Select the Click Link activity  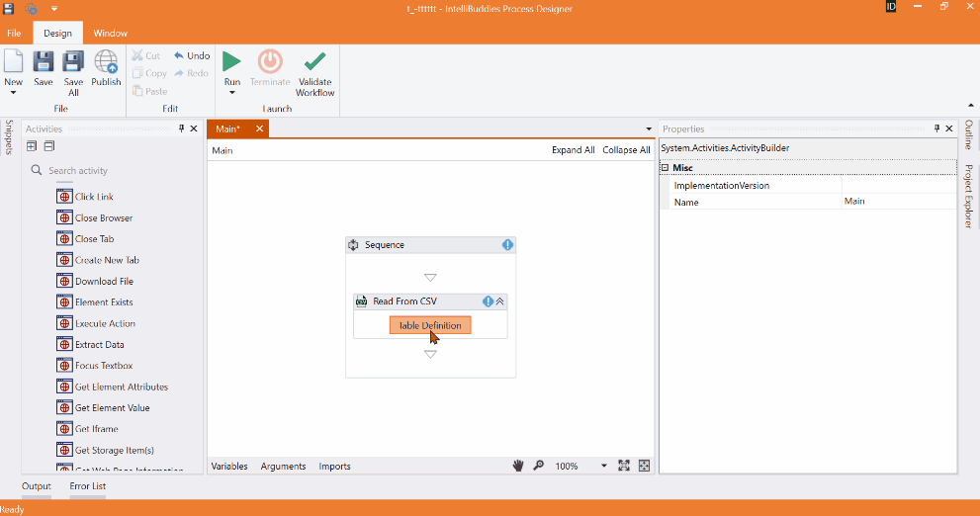pyautogui.click(x=85, y=197)
